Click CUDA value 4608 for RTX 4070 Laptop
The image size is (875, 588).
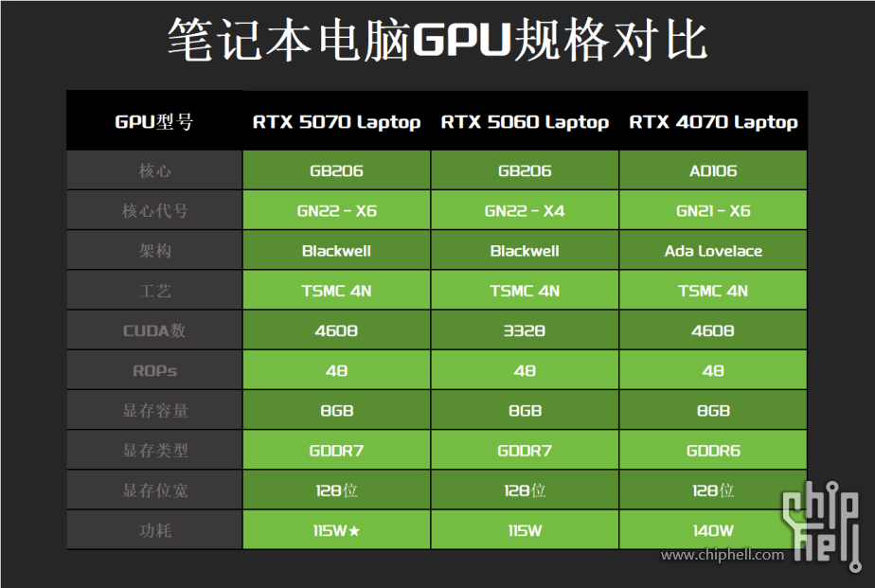coord(713,330)
